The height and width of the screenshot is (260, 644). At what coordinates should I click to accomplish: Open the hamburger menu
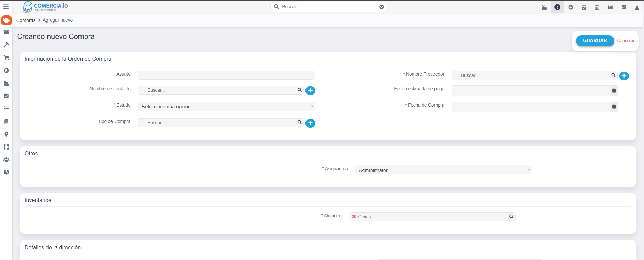pos(6,7)
